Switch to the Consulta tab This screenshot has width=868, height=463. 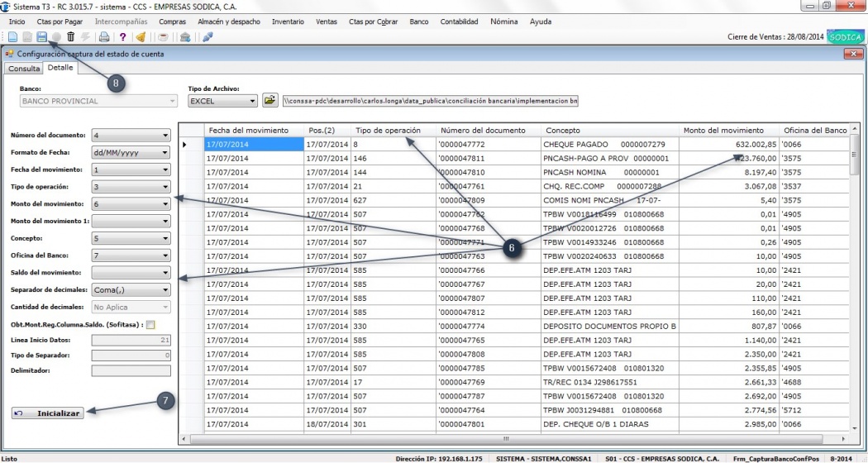coord(24,69)
